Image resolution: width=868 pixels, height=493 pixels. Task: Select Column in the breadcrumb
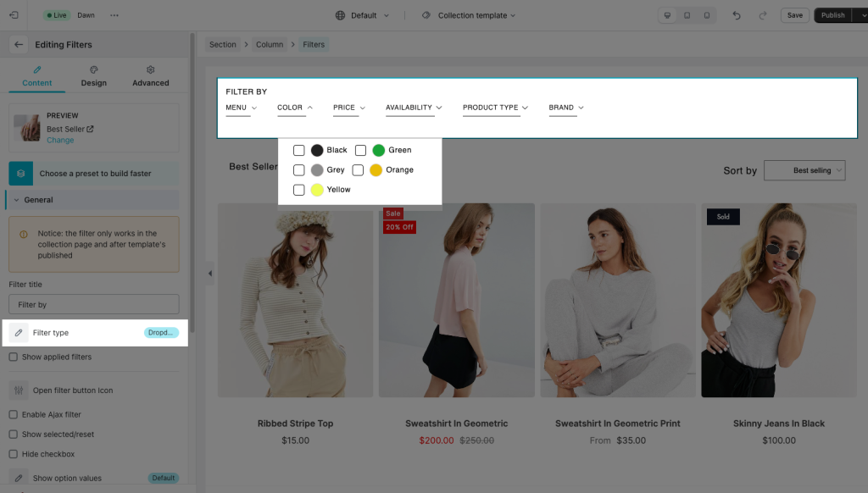pyautogui.click(x=270, y=44)
